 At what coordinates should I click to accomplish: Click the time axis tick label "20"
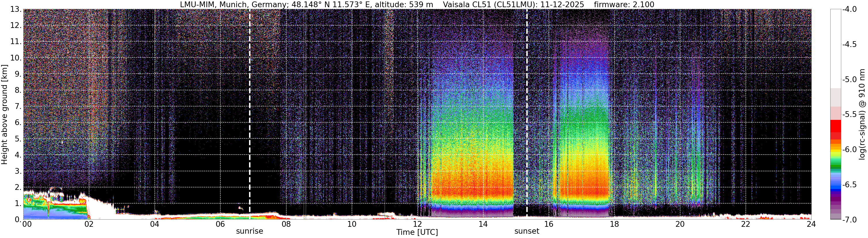pos(680,224)
